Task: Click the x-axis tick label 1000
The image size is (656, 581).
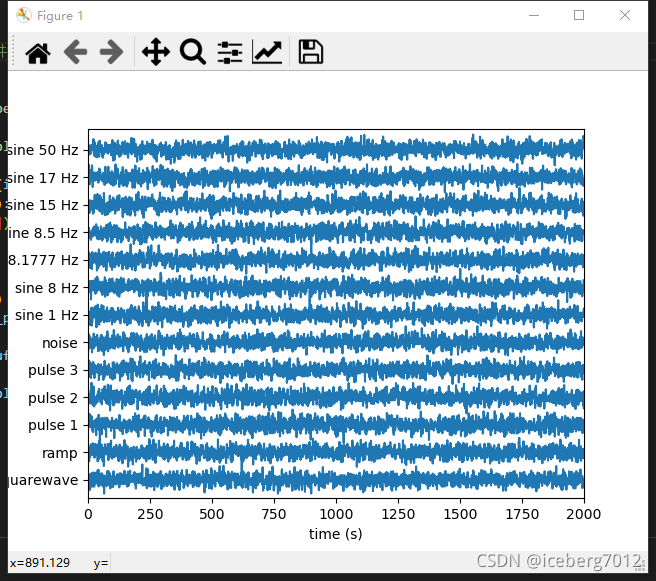Action: 336,514
